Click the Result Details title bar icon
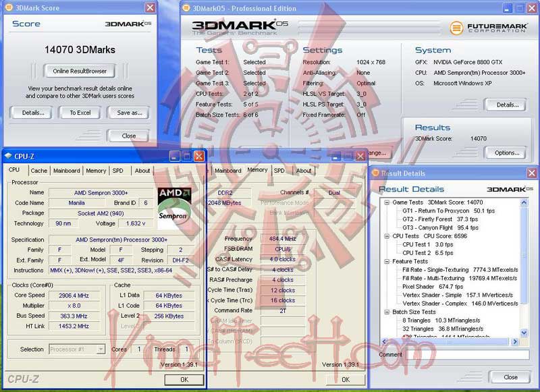This screenshot has width=540, height=392. pos(375,173)
